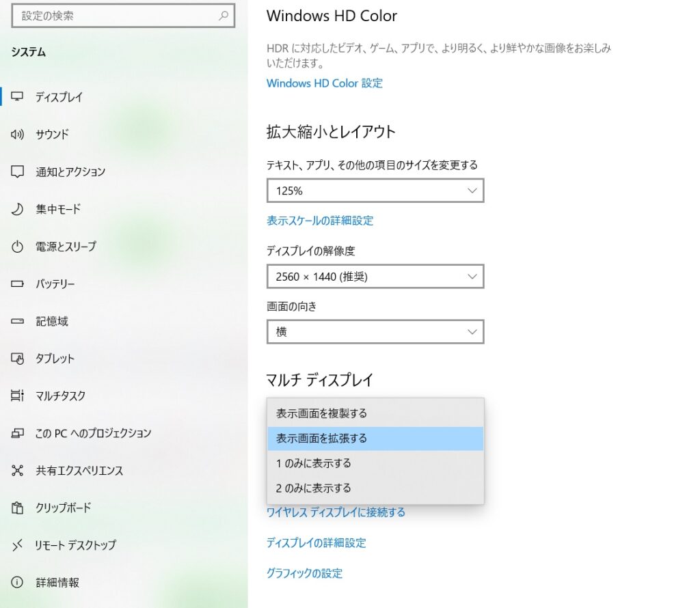Click the サウンド speaker icon
Image resolution: width=700 pixels, height=608 pixels.
tap(17, 134)
